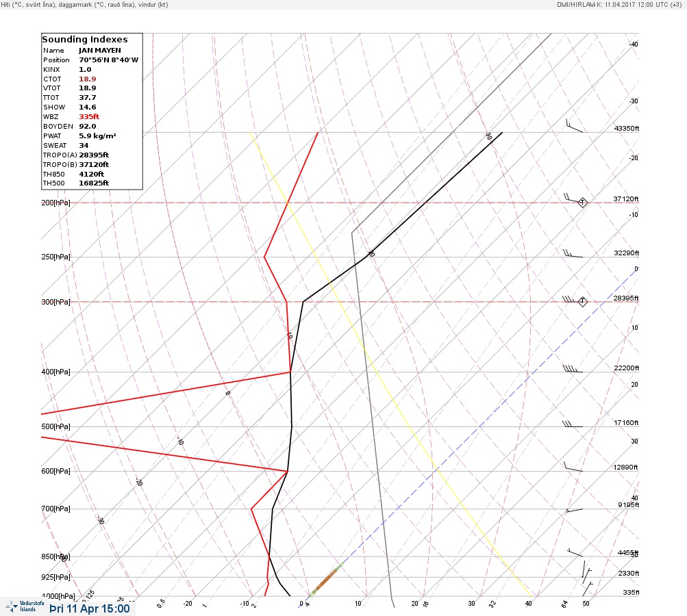The height and width of the screenshot is (616, 687).
Task: Click the wind barb at the 22200ft level
Action: point(573,369)
